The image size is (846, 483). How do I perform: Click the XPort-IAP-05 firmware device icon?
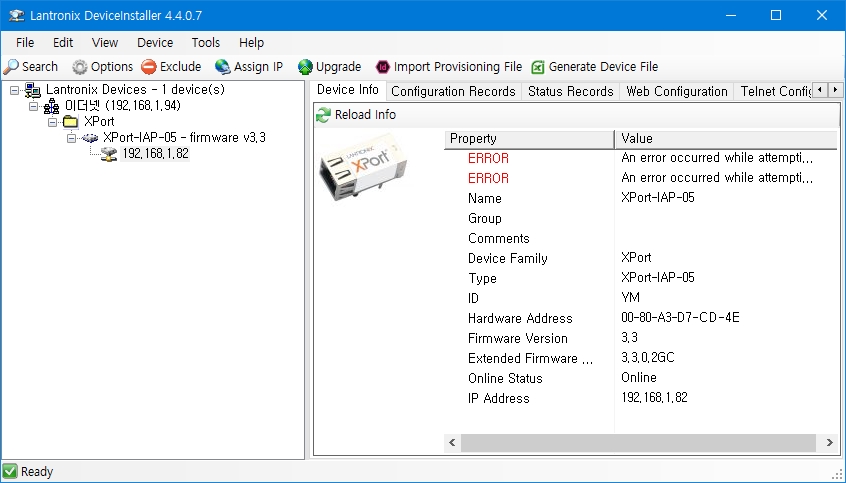[90, 138]
